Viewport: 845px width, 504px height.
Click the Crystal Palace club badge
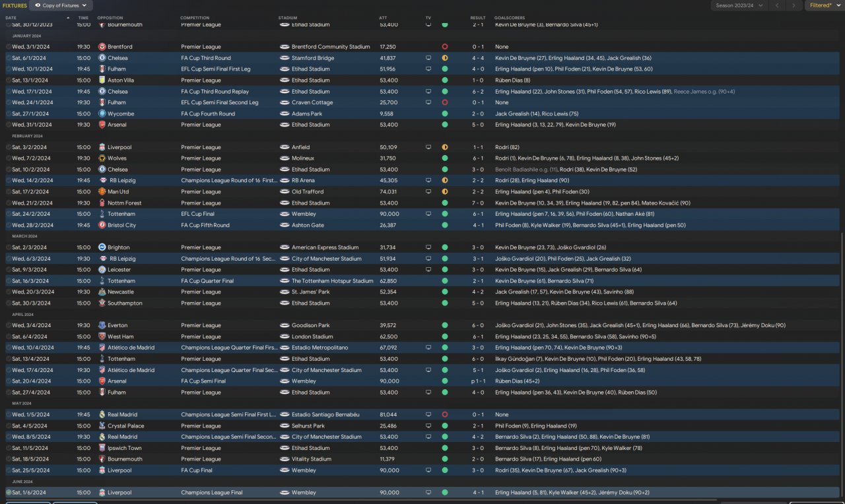pyautogui.click(x=102, y=425)
